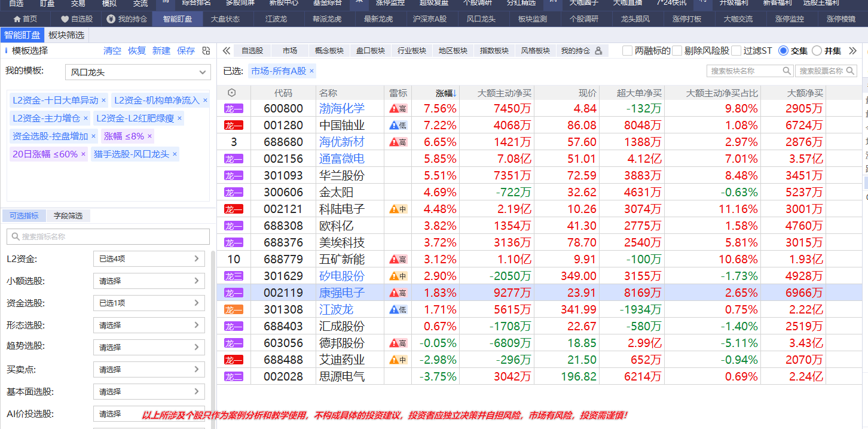The height and width of the screenshot is (429, 868).
Task: Switch to the 板块筛选 tab
Action: click(66, 35)
